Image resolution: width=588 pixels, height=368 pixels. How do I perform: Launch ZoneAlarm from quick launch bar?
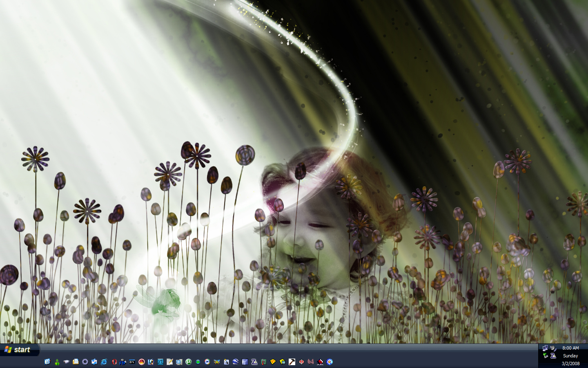click(254, 362)
